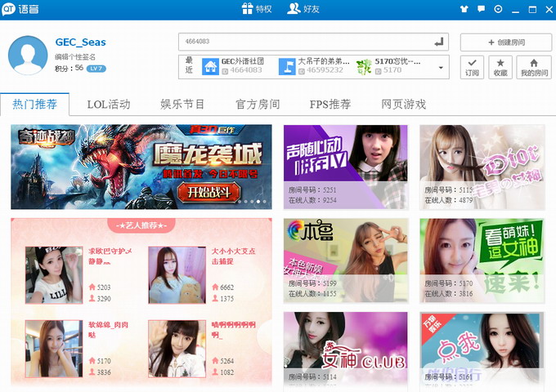Click the GEC外语社团 house icon
Viewport: 556px width, 392px height.
pos(210,66)
